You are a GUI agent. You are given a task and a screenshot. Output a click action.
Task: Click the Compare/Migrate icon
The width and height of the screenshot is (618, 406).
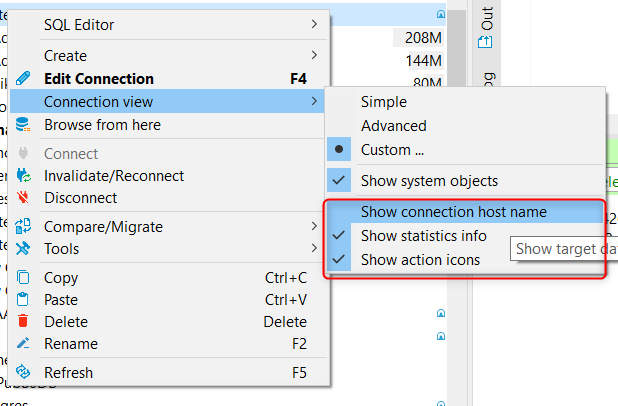point(23,226)
